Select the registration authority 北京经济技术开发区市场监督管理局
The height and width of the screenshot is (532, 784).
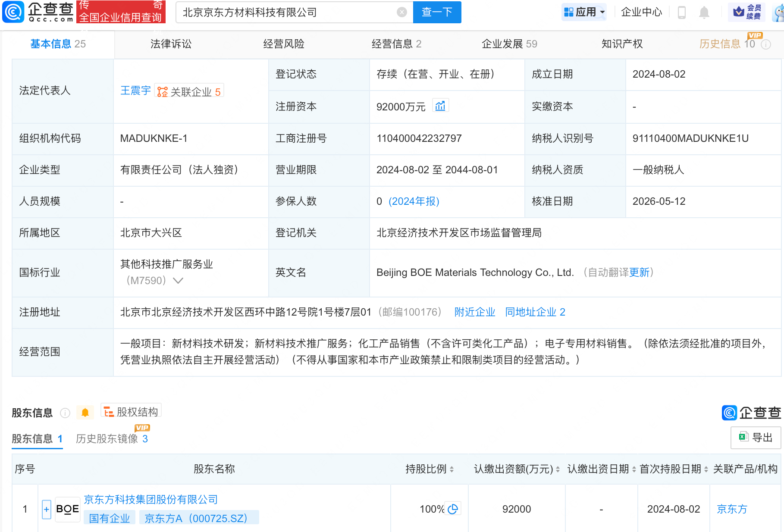(459, 233)
